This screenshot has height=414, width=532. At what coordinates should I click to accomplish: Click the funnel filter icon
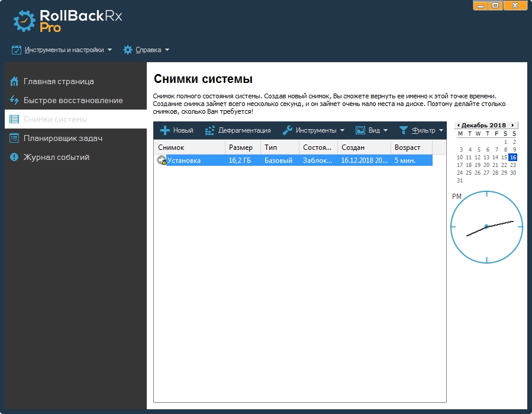coord(404,130)
